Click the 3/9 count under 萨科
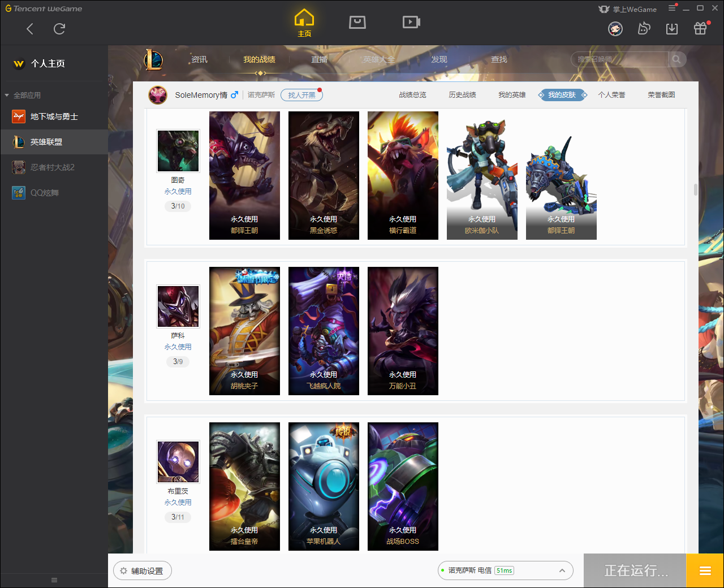724x588 pixels. pyautogui.click(x=178, y=362)
